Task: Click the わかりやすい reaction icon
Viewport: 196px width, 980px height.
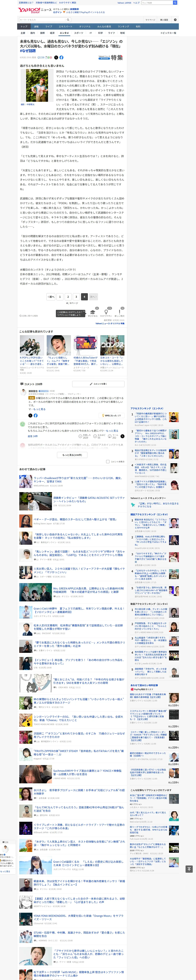Action: [106, 312]
